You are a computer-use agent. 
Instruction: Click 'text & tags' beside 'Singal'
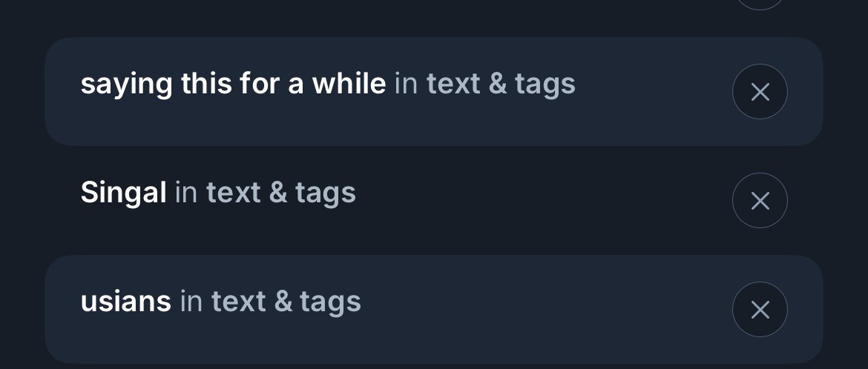coord(281,193)
